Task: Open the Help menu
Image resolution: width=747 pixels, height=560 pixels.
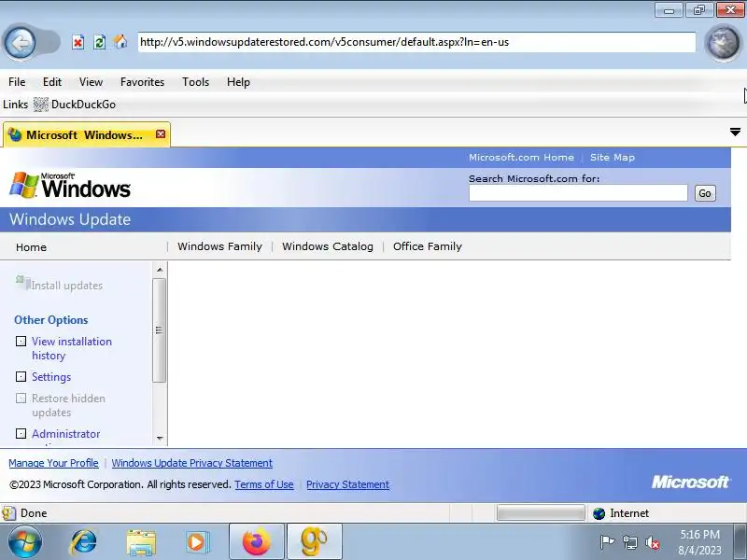Action: click(238, 82)
